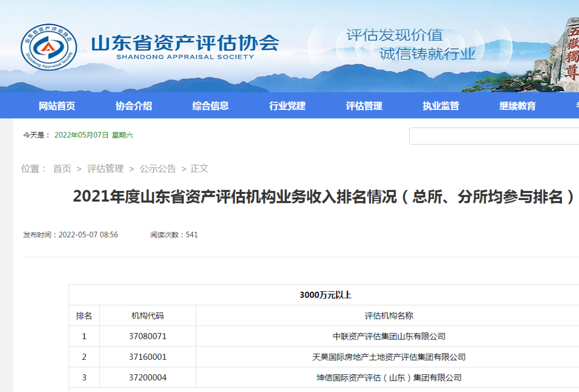Image resolution: width=579 pixels, height=392 pixels.
Task: Click the institution code 37080071
Action: click(x=147, y=336)
